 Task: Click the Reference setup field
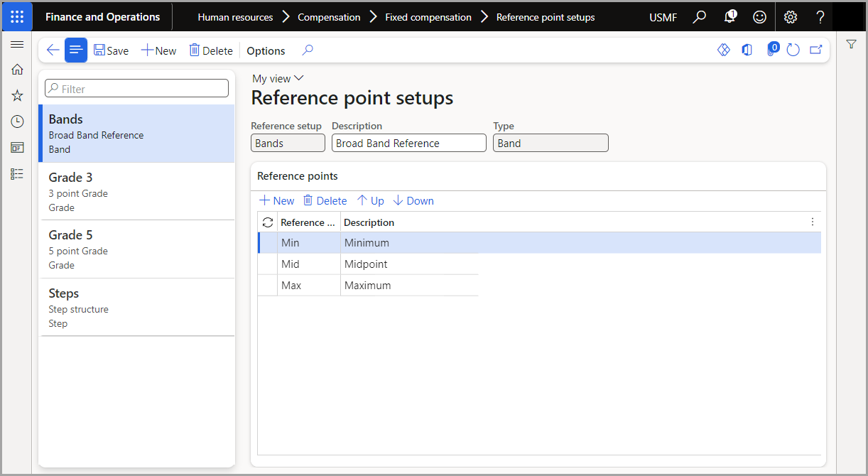(288, 143)
